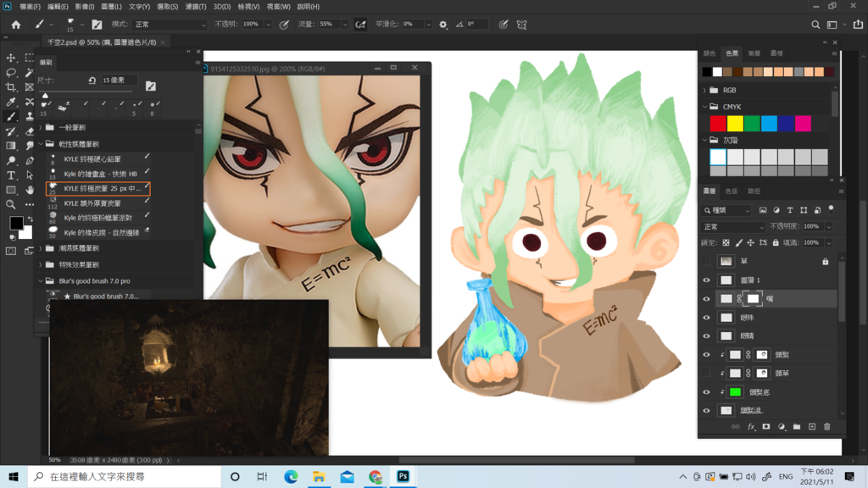868x488 pixels.
Task: Expand the 濕媒體筆刷 brush folder
Action: 41,248
